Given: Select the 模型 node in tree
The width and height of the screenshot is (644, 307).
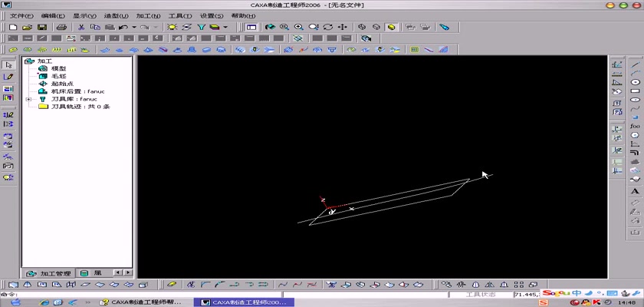Looking at the screenshot, I should click(59, 68).
